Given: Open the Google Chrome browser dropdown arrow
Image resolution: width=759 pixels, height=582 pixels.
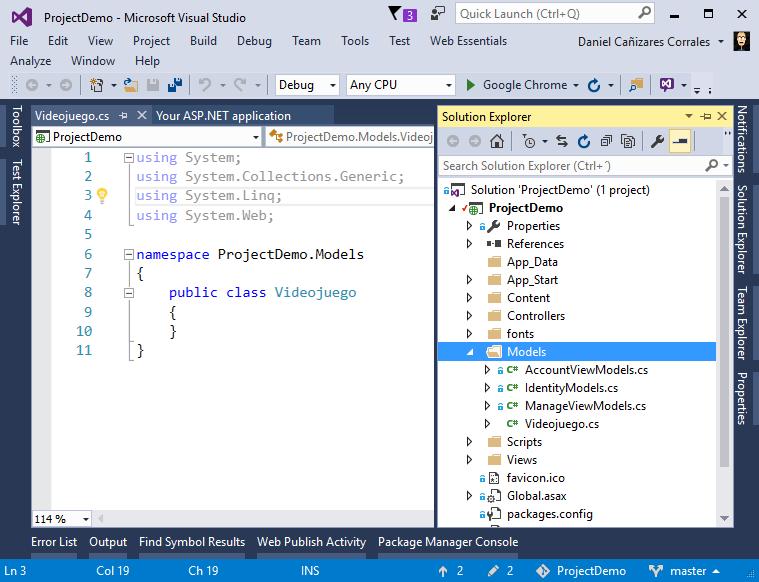Looking at the screenshot, I should [x=576, y=86].
